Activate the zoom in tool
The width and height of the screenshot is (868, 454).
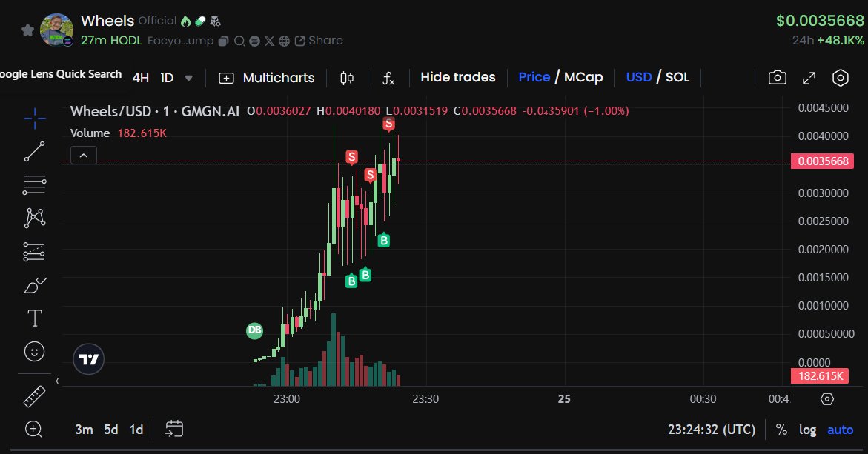[34, 429]
